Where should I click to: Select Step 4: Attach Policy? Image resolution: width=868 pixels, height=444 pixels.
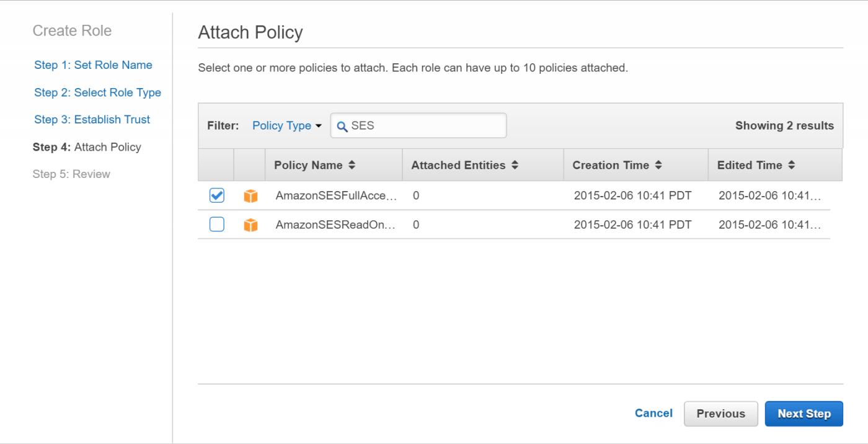pyautogui.click(x=87, y=147)
